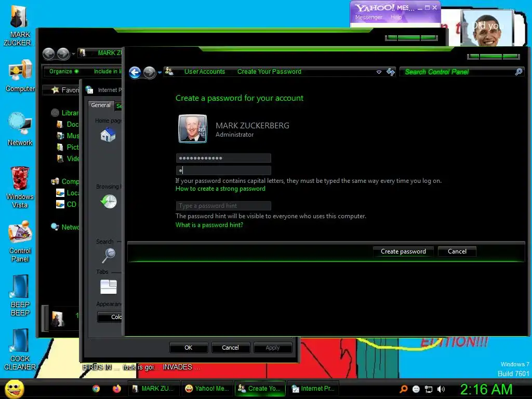Click the Create password button
The image size is (532, 399).
click(x=403, y=251)
